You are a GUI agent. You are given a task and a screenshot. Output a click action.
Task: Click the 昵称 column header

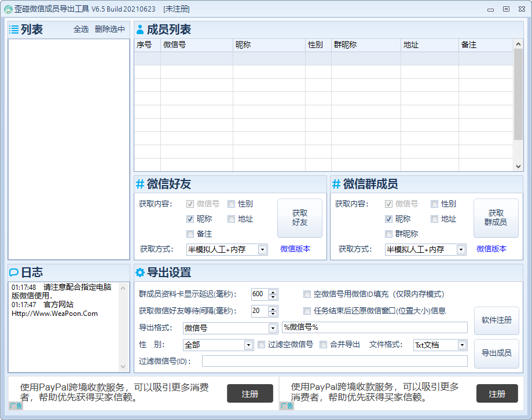pos(269,45)
